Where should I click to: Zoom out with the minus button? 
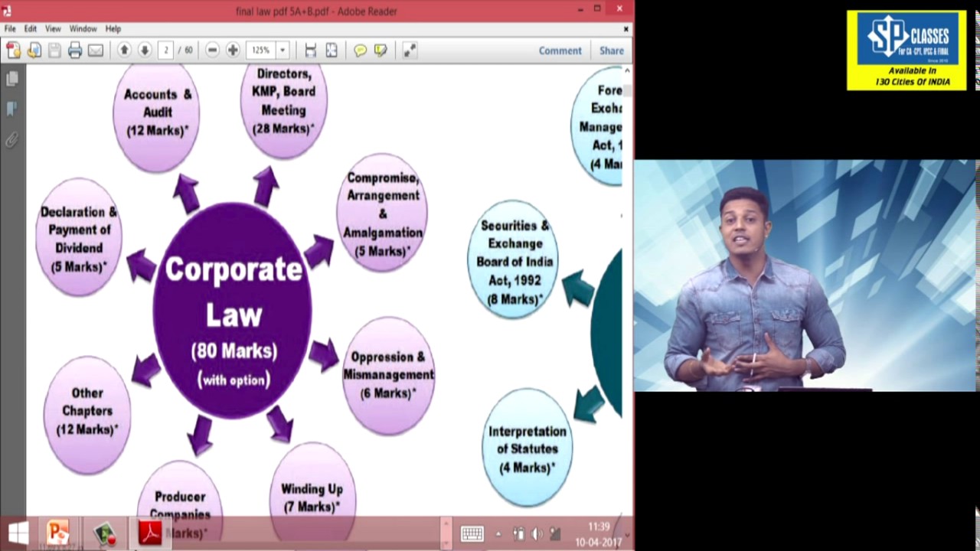pyautogui.click(x=212, y=51)
